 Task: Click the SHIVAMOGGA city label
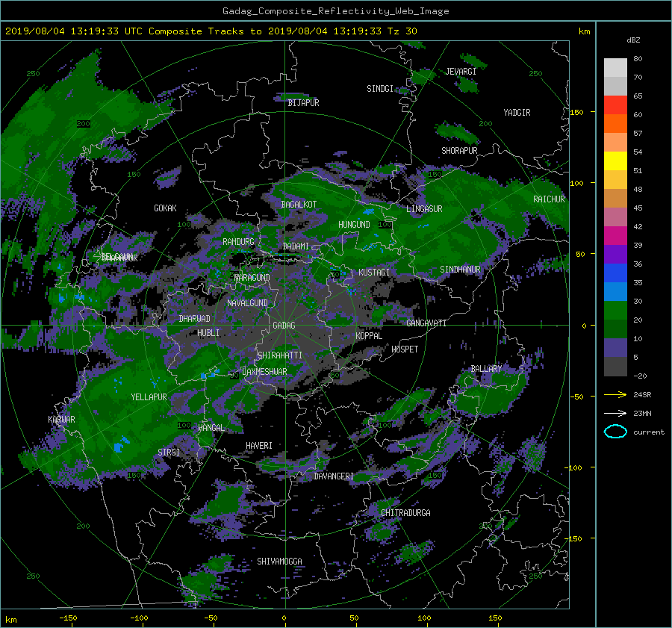(279, 561)
